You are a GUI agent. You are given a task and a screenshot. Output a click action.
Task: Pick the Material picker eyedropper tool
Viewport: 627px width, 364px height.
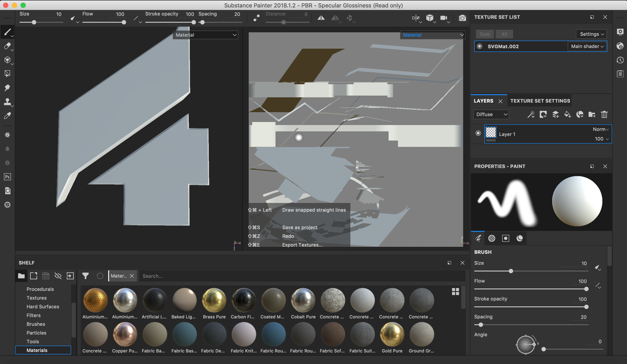pos(7,116)
